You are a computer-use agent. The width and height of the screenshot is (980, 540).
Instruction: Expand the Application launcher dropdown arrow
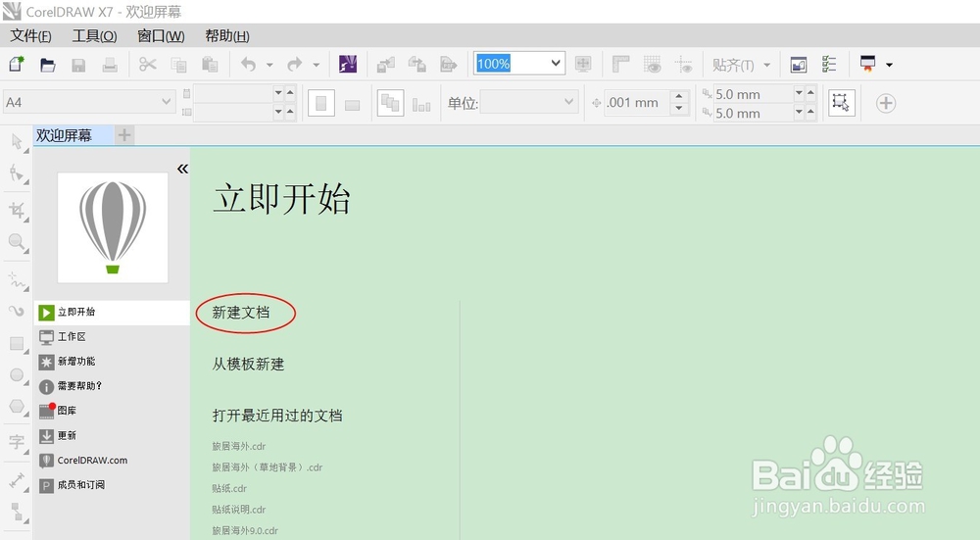[x=890, y=65]
